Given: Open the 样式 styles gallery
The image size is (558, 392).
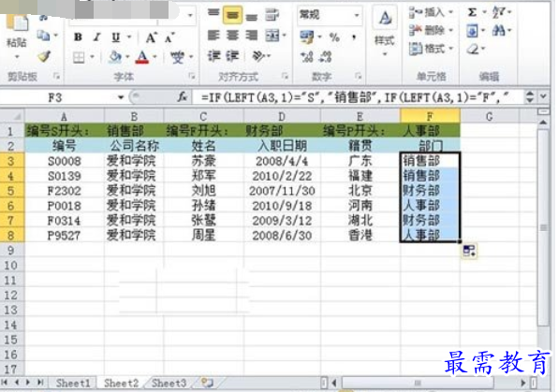Looking at the screenshot, I should pyautogui.click(x=385, y=32).
